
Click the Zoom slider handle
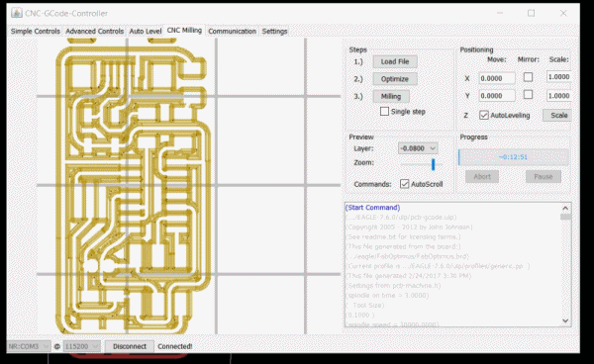point(433,164)
